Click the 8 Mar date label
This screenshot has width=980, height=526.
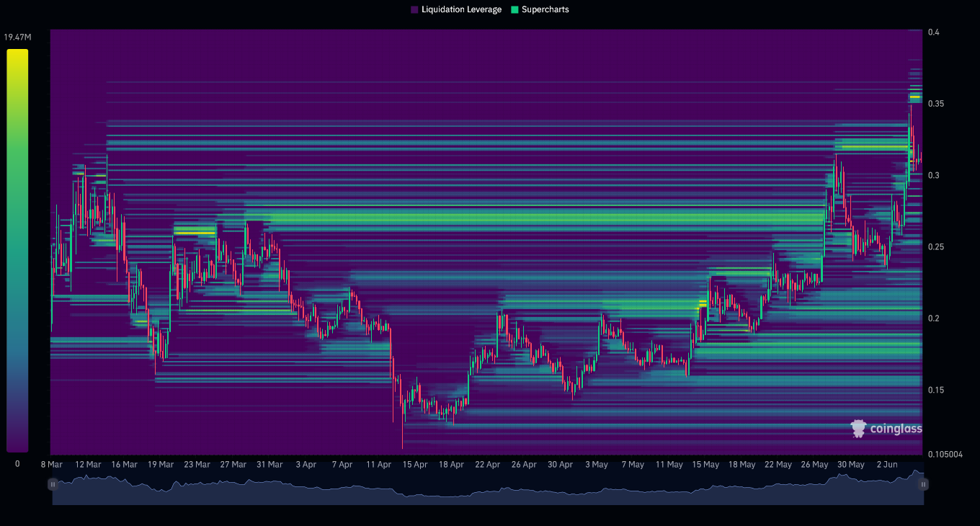point(52,465)
